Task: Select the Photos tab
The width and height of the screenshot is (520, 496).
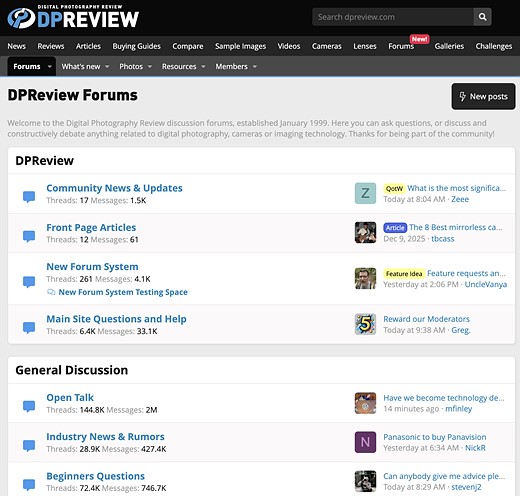Action: tap(131, 66)
